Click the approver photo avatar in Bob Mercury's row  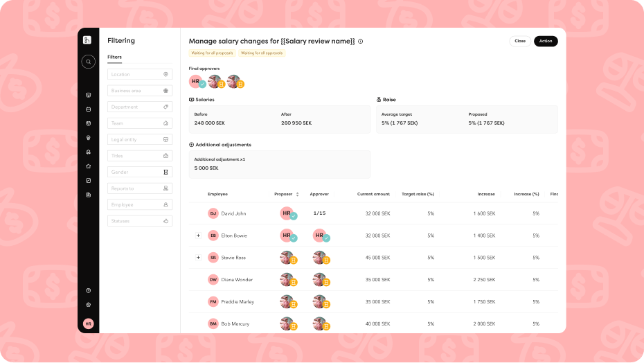321,324
